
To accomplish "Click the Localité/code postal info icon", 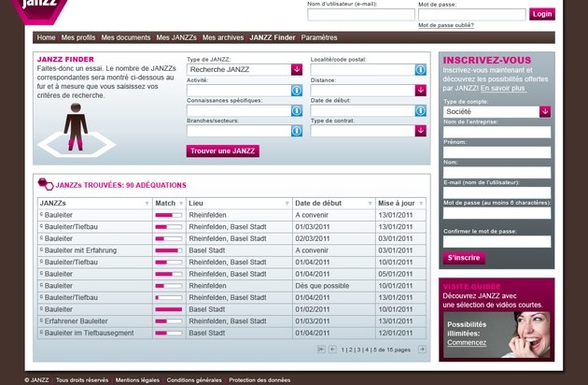I will (x=420, y=69).
